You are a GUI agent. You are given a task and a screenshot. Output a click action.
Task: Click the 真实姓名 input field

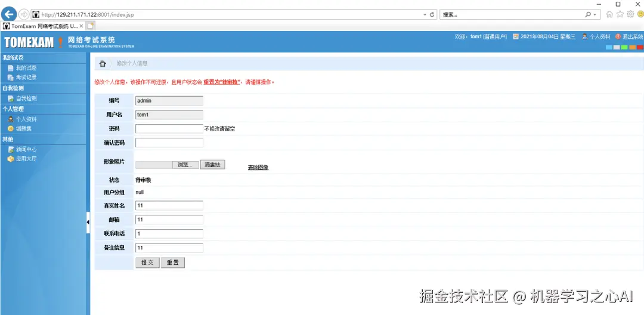(169, 205)
